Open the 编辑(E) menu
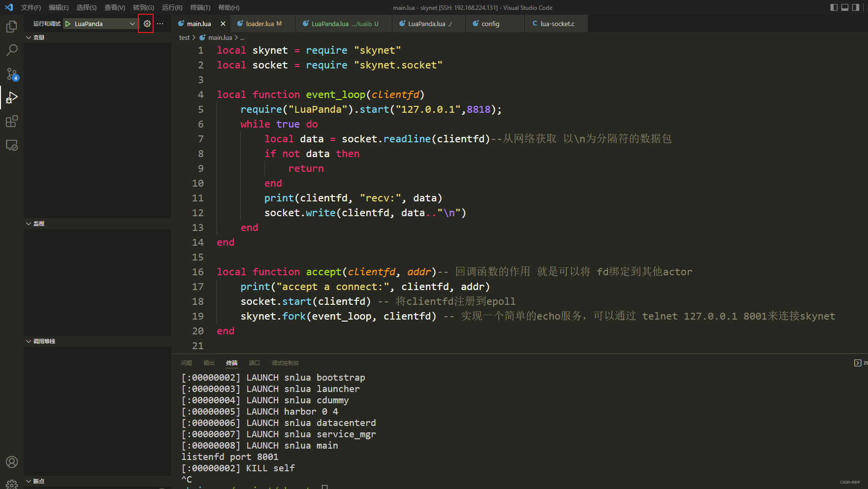The height and width of the screenshot is (489, 868). point(59,7)
